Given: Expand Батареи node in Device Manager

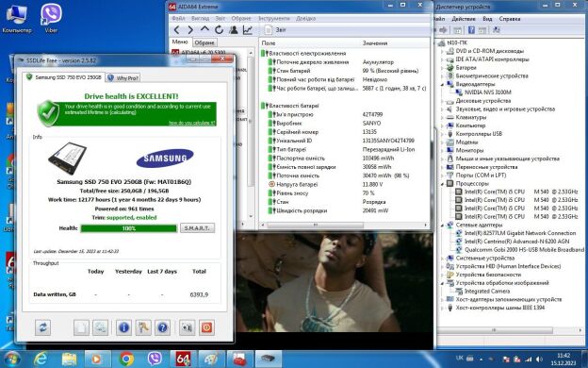Looking at the screenshot, I should click(442, 68).
